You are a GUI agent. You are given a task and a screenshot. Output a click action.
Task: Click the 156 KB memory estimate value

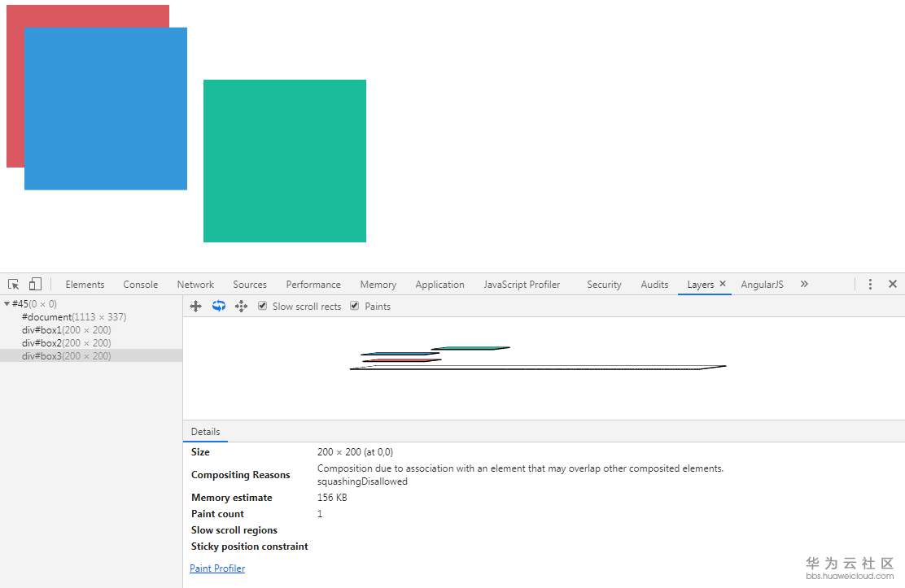coord(332,498)
